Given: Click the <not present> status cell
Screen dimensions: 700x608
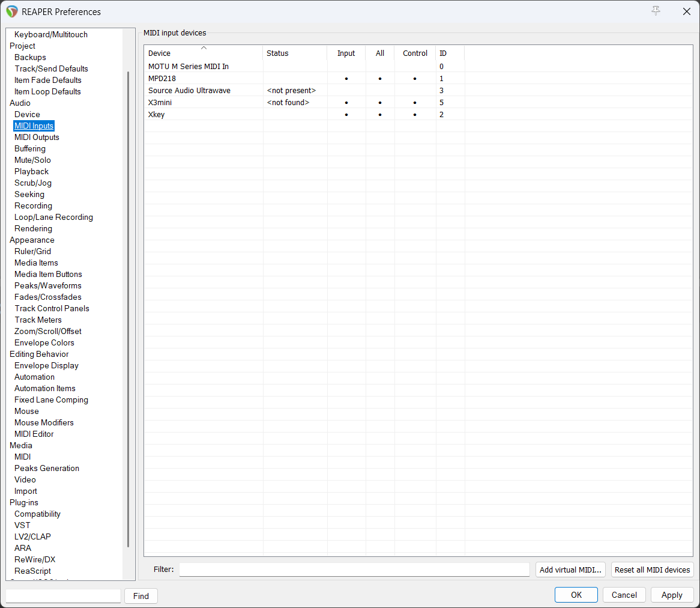Looking at the screenshot, I should pos(291,91).
